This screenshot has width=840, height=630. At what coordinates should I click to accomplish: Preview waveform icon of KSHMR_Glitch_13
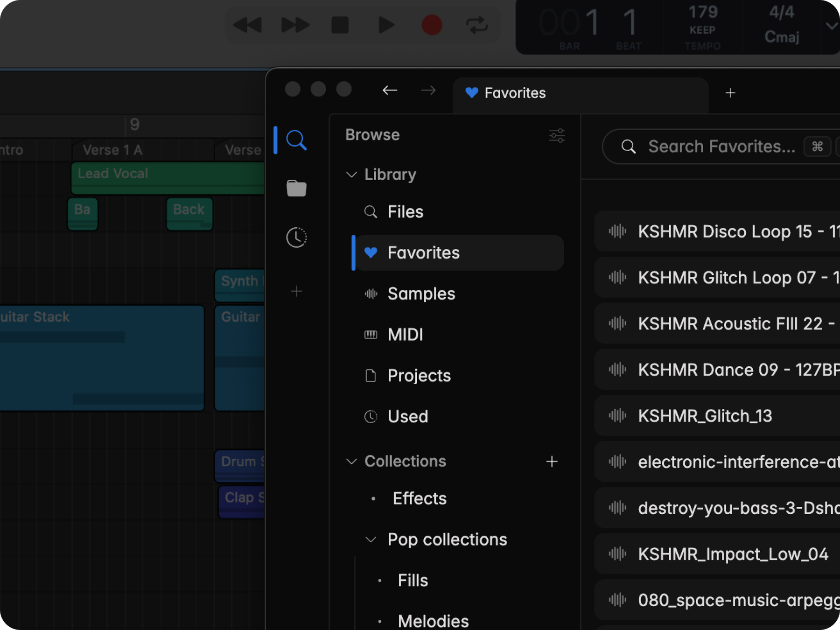point(617,415)
